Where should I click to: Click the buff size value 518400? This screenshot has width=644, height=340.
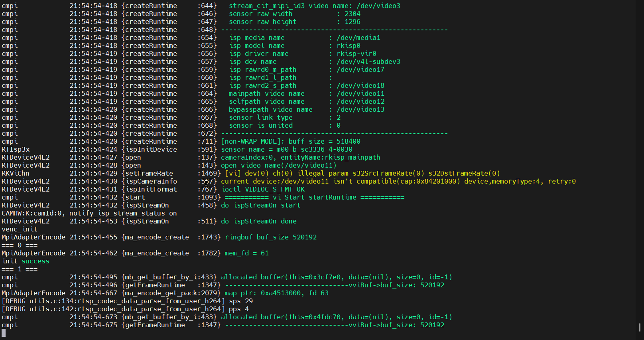[348, 142]
